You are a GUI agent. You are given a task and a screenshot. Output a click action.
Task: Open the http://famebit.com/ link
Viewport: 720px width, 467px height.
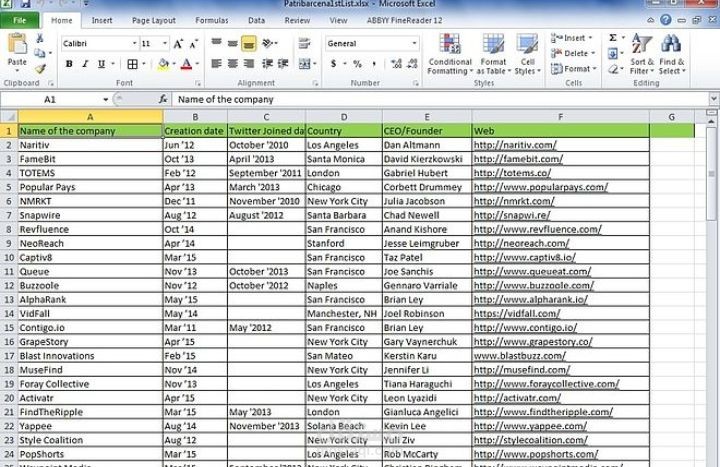(x=518, y=159)
